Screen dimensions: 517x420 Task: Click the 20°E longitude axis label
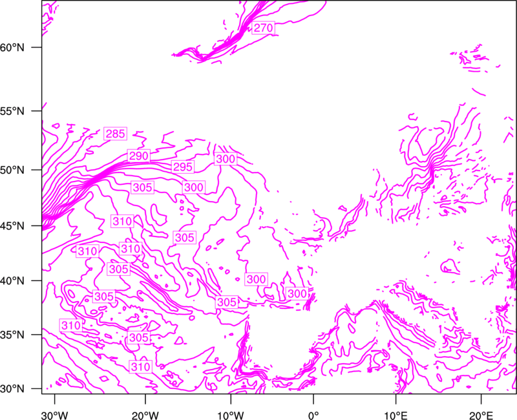(481, 415)
